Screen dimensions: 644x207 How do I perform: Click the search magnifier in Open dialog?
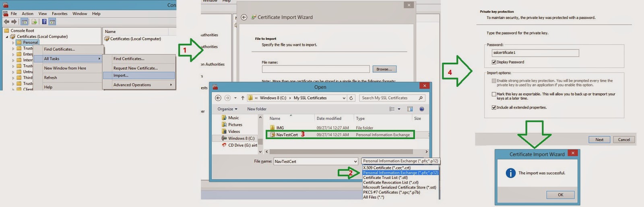point(421,98)
